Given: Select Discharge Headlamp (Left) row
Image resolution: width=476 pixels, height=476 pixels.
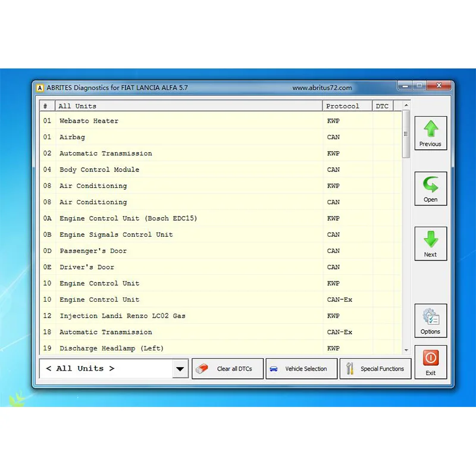Looking at the screenshot, I should [221, 347].
